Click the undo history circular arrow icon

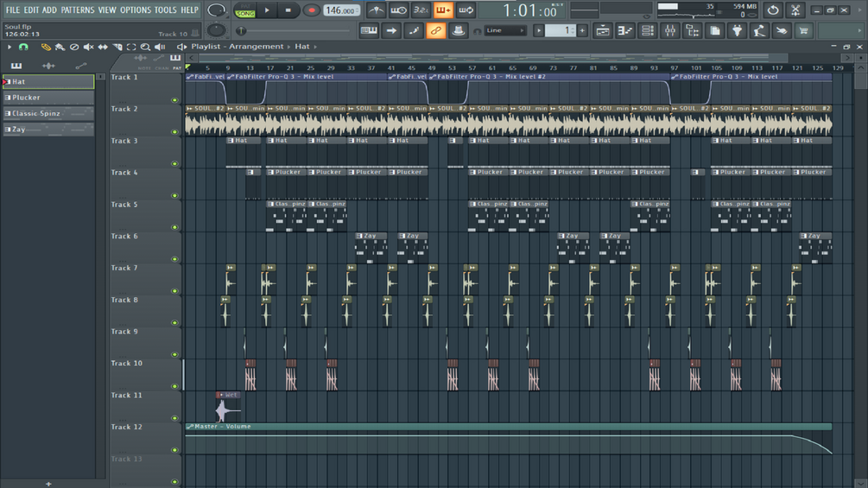click(x=773, y=10)
